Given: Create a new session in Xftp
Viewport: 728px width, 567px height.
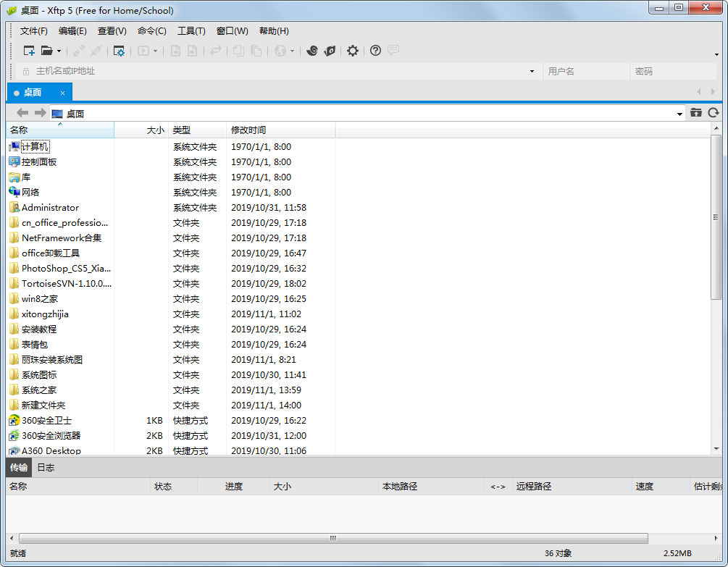Looking at the screenshot, I should click(x=29, y=51).
